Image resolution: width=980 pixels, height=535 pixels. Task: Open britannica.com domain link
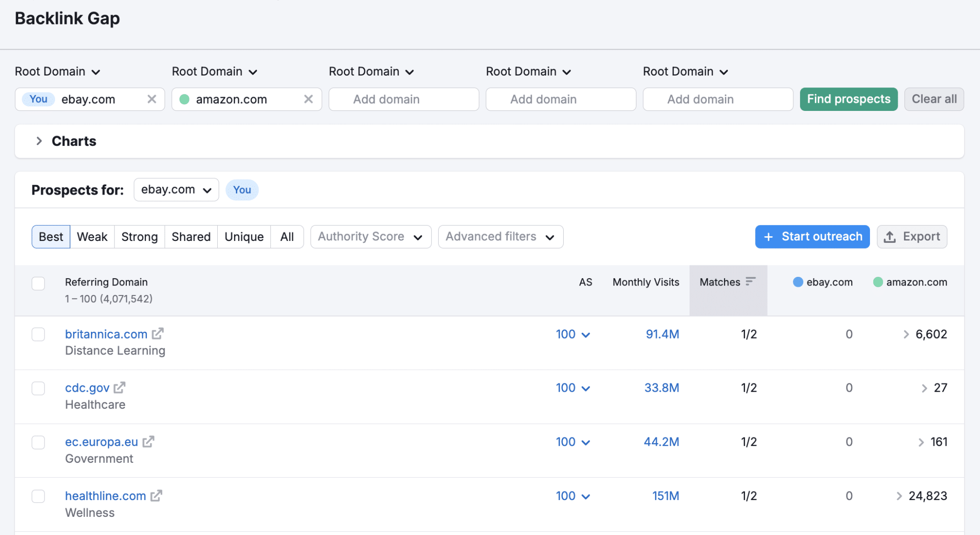pyautogui.click(x=106, y=334)
